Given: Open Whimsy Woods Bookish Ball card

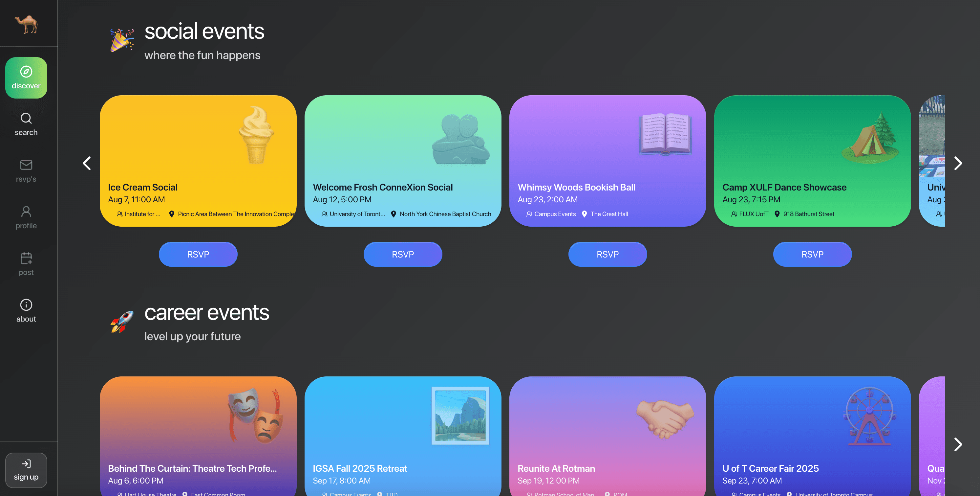Looking at the screenshot, I should coord(607,161).
